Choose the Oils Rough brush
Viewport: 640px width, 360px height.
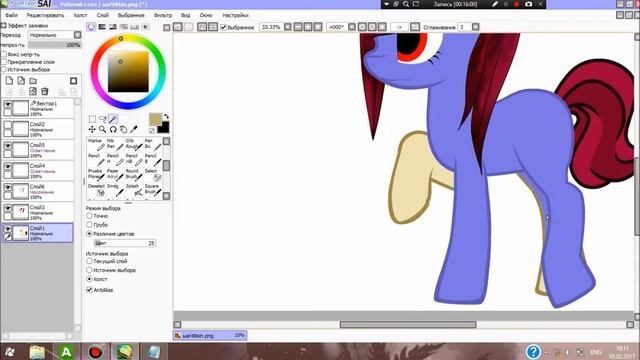click(134, 144)
